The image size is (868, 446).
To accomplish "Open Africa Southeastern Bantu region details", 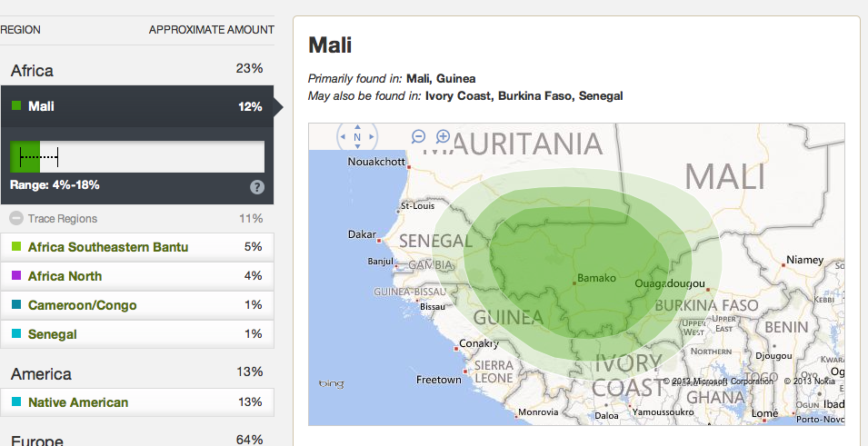I will click(x=108, y=247).
